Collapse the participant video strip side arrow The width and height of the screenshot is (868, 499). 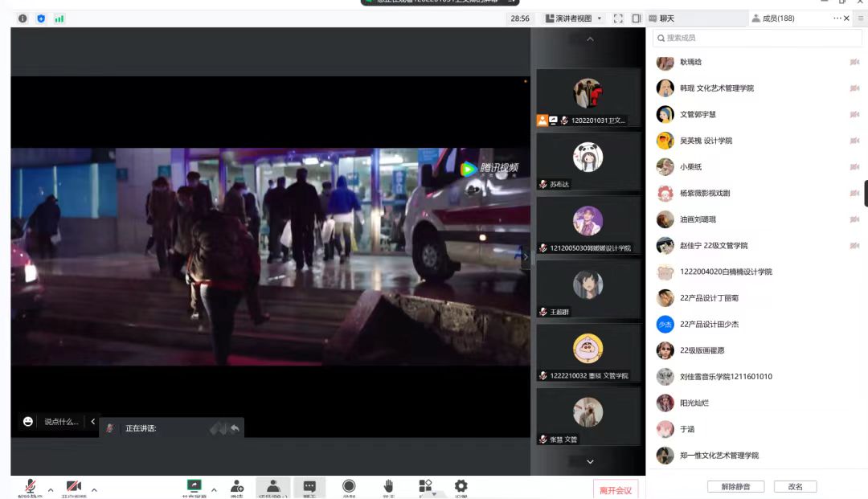(526, 256)
